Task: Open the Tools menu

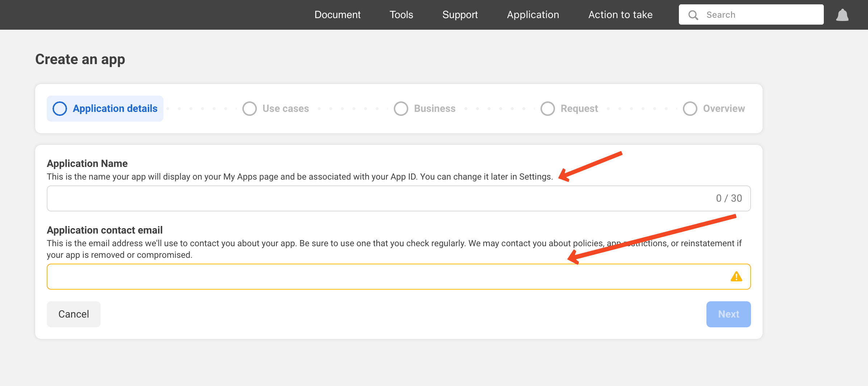Action: coord(401,15)
